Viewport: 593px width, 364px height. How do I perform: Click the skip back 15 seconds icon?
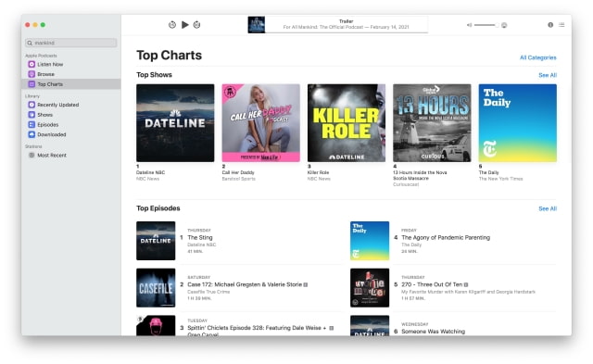coord(172,25)
